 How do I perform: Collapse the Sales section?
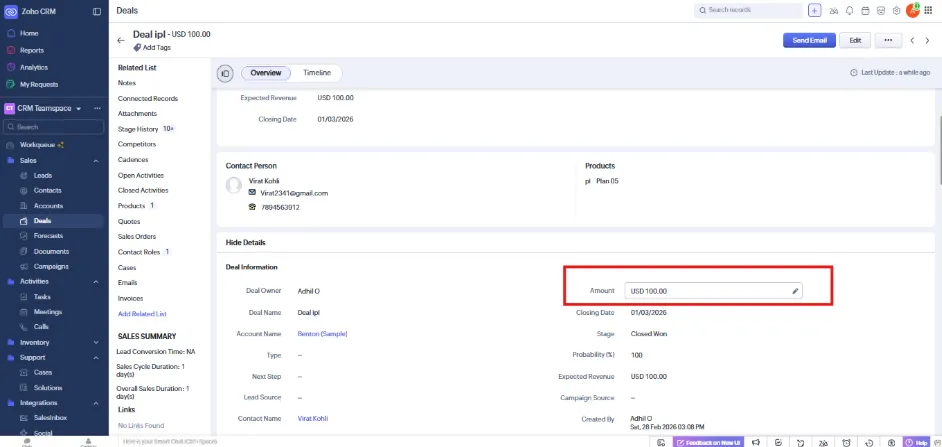pos(96,160)
